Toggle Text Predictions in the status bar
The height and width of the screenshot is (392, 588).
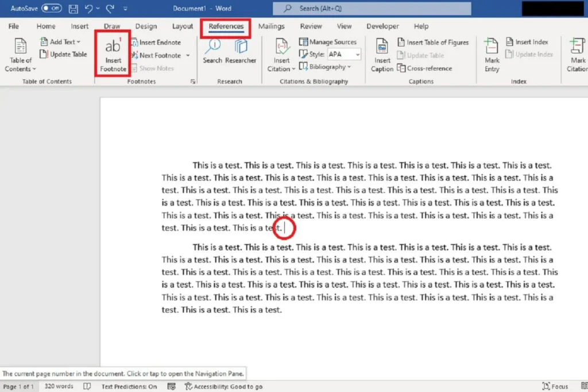[x=130, y=386]
